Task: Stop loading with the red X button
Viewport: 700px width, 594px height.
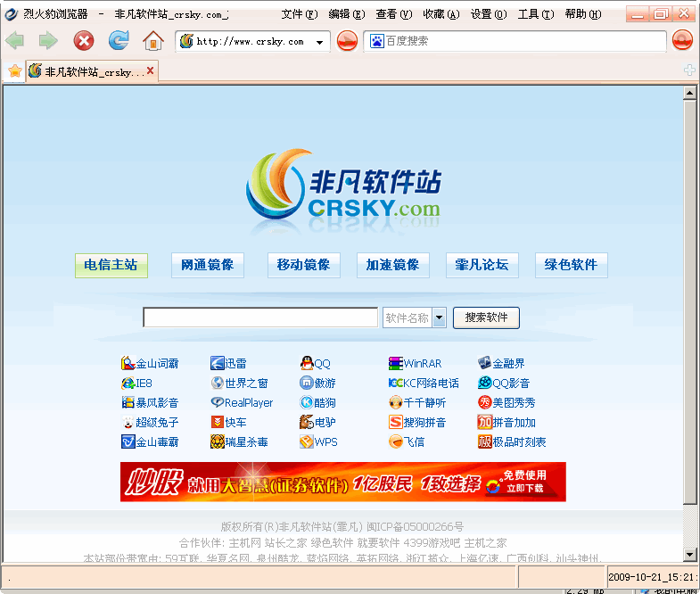Action: point(84,41)
